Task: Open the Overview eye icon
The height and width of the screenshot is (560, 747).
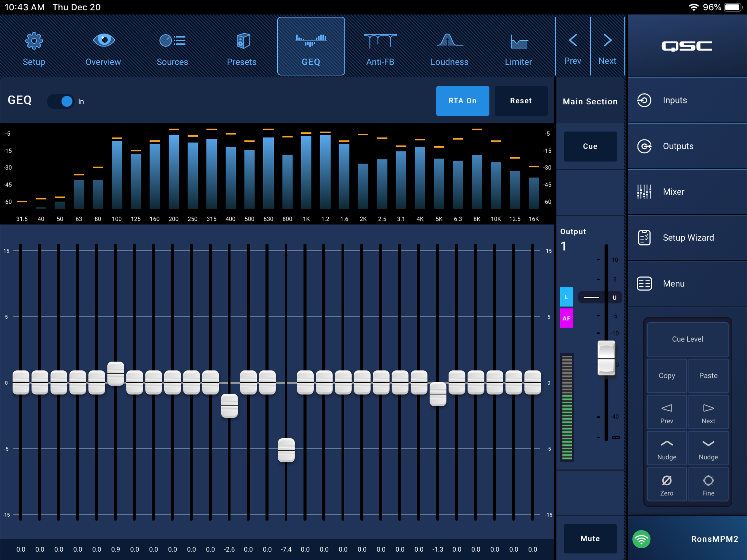Action: pos(104,41)
